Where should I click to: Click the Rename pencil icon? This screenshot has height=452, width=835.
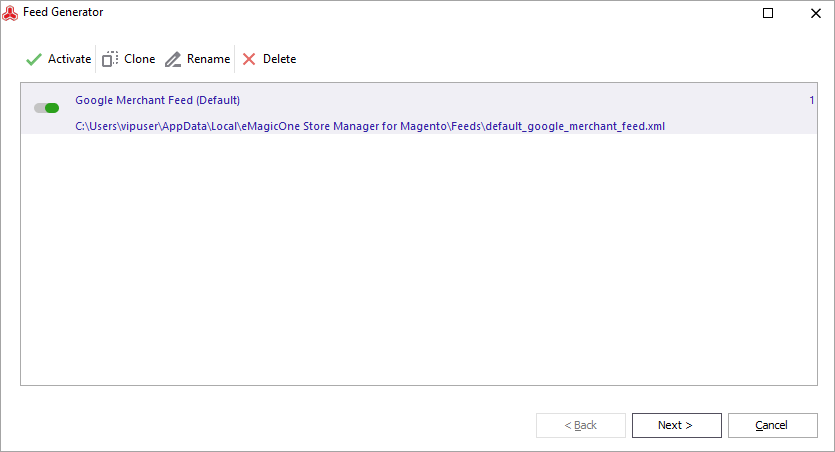click(x=173, y=59)
